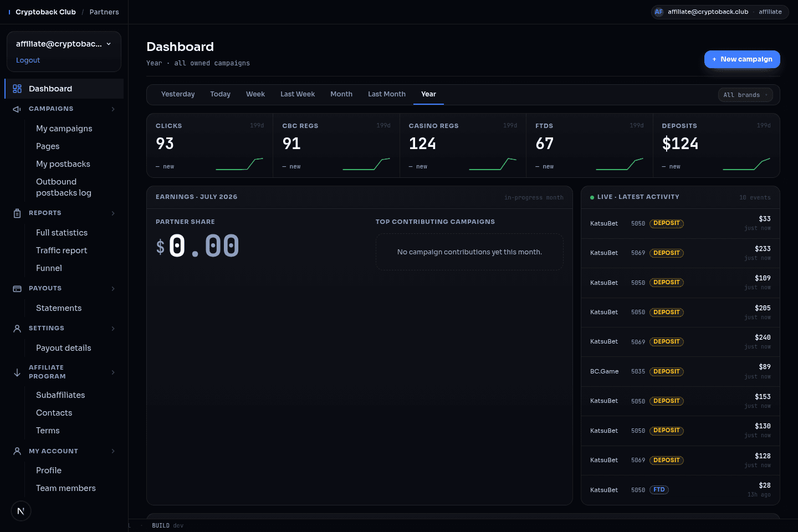798x532 pixels.
Task: Collapse the Campaigns section chevron
Action: click(x=113, y=109)
